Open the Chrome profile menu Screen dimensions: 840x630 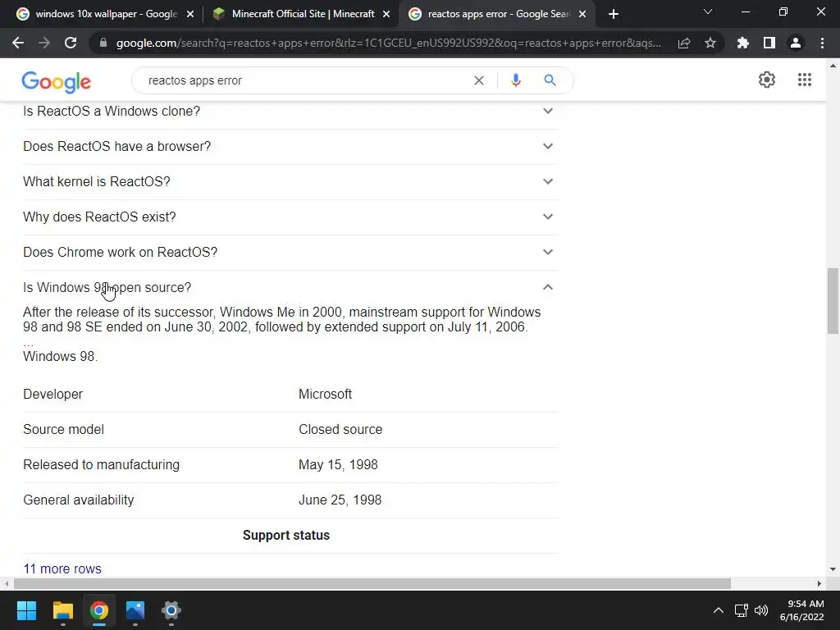796,43
